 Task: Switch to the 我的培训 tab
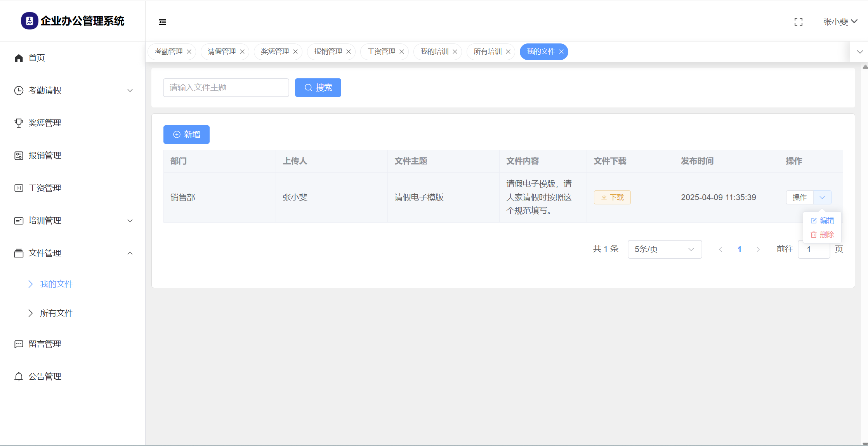(434, 52)
